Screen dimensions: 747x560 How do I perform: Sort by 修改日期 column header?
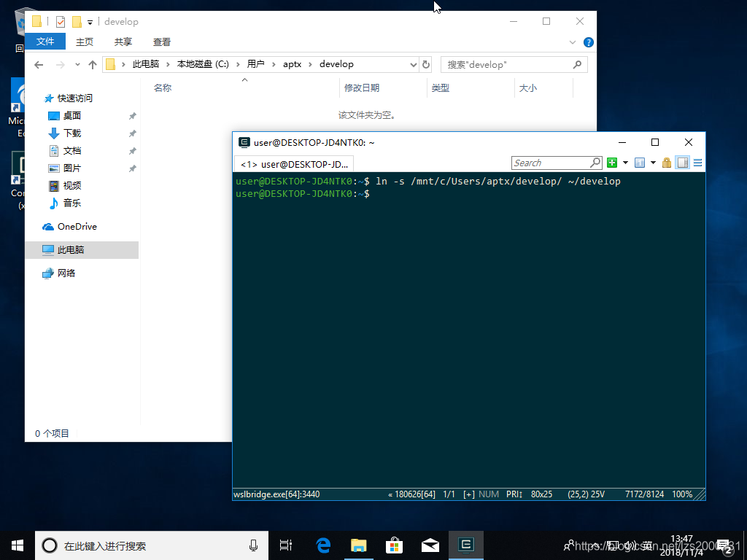click(362, 88)
